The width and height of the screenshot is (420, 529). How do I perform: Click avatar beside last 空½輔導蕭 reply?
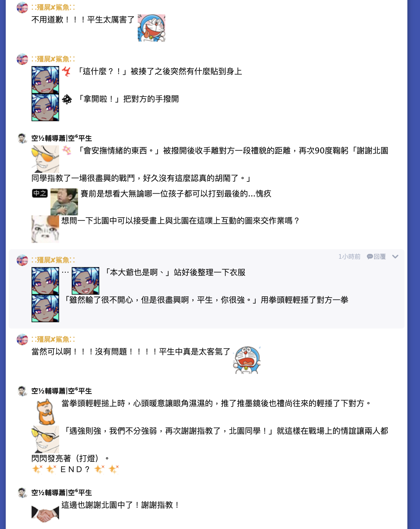(x=22, y=493)
